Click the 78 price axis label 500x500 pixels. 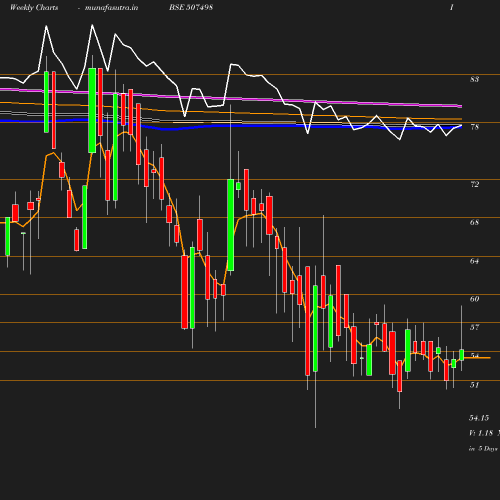474,127
